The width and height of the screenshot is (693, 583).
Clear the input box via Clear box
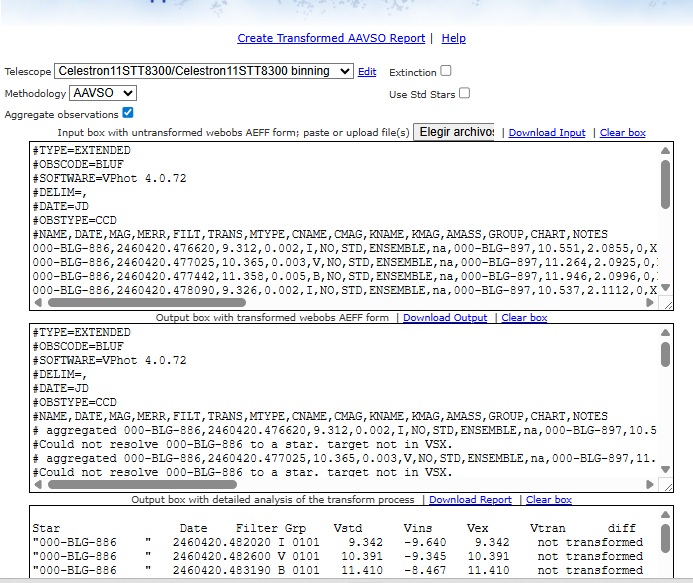(x=622, y=133)
